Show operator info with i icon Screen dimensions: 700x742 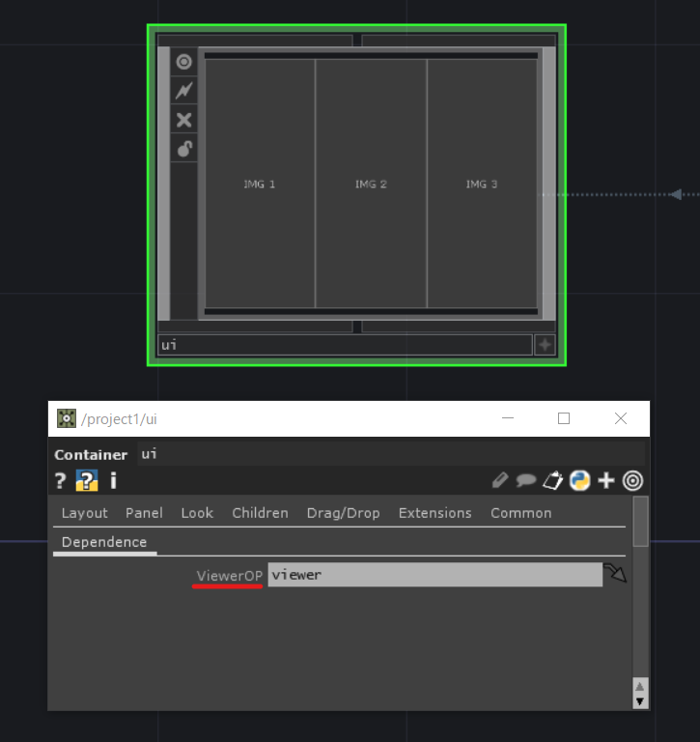click(113, 481)
